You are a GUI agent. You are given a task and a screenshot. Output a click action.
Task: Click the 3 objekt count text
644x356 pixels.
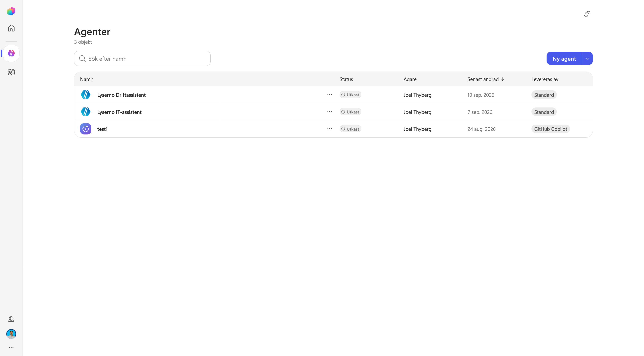point(83,42)
